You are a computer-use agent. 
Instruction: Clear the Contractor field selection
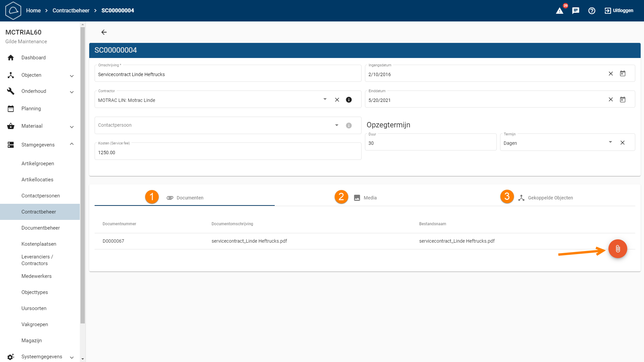[x=337, y=100]
